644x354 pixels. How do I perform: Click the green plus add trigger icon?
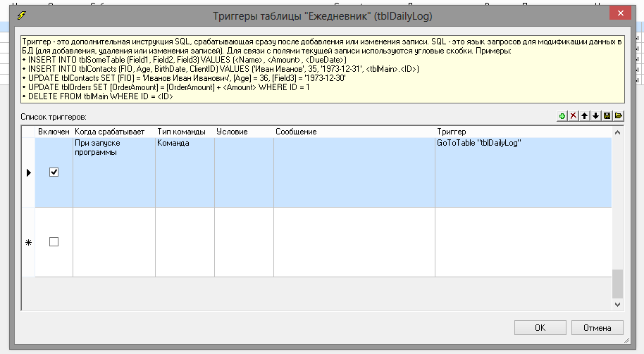pos(562,116)
